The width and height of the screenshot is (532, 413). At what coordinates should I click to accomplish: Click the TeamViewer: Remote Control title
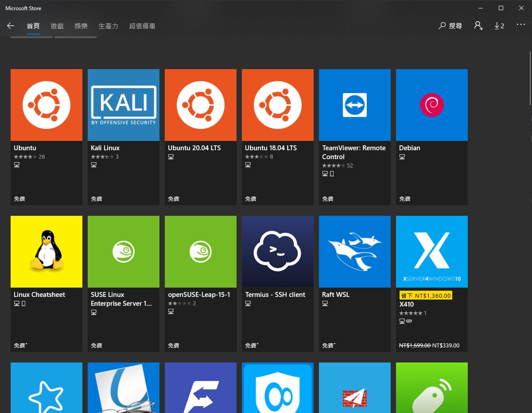coord(354,152)
